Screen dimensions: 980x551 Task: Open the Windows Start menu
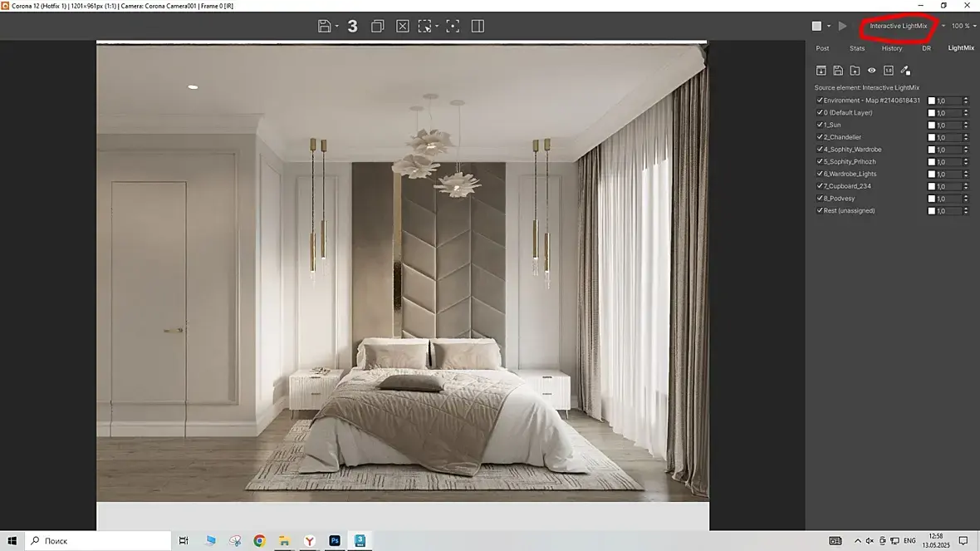[12, 540]
